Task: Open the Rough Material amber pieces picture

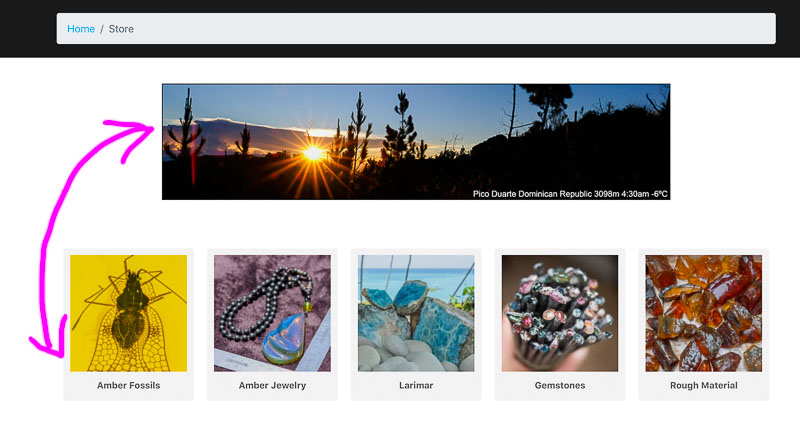Action: [x=704, y=313]
